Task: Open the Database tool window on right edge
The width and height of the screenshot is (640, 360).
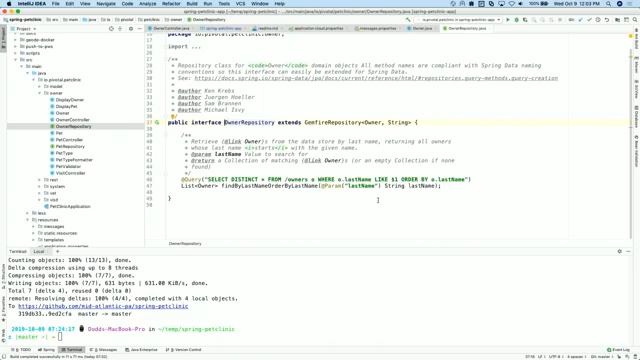Action: point(636,116)
